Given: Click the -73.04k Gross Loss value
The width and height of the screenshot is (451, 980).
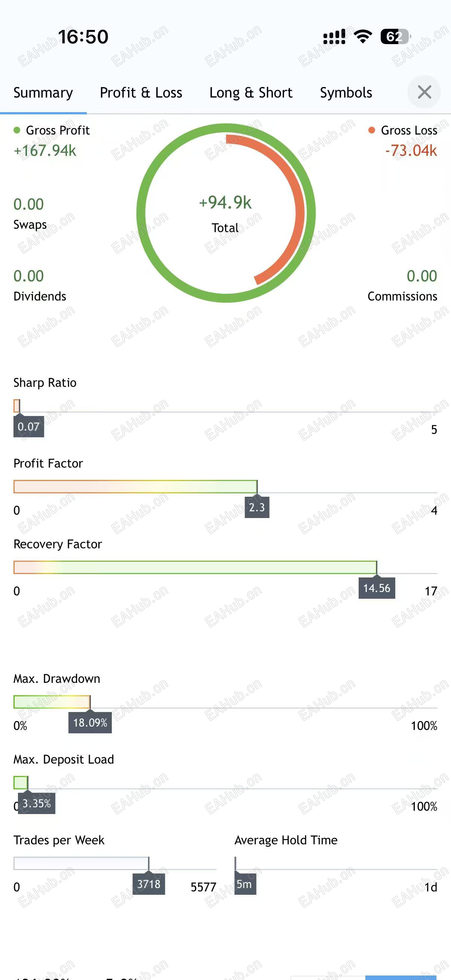Looking at the screenshot, I should 411,151.
